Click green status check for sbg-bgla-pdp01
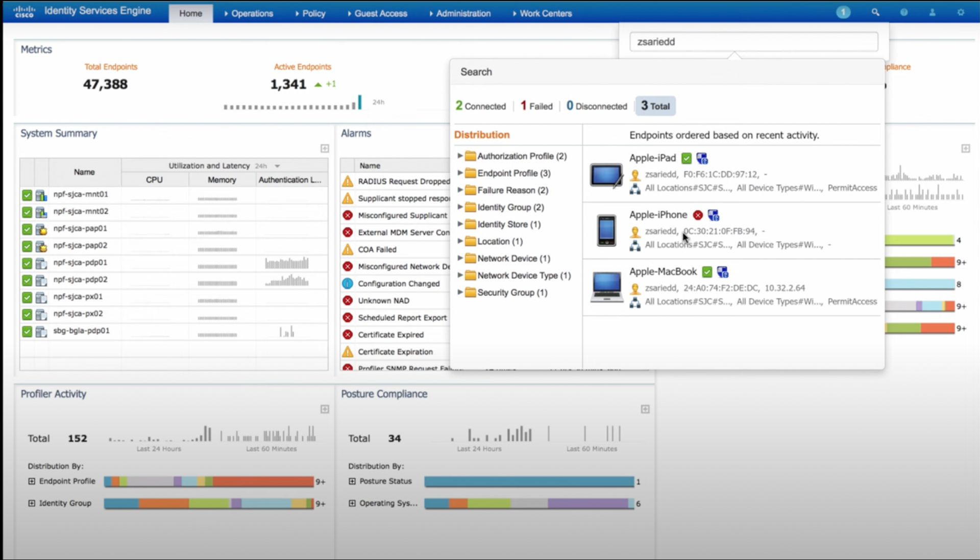The image size is (980, 560). click(x=27, y=332)
